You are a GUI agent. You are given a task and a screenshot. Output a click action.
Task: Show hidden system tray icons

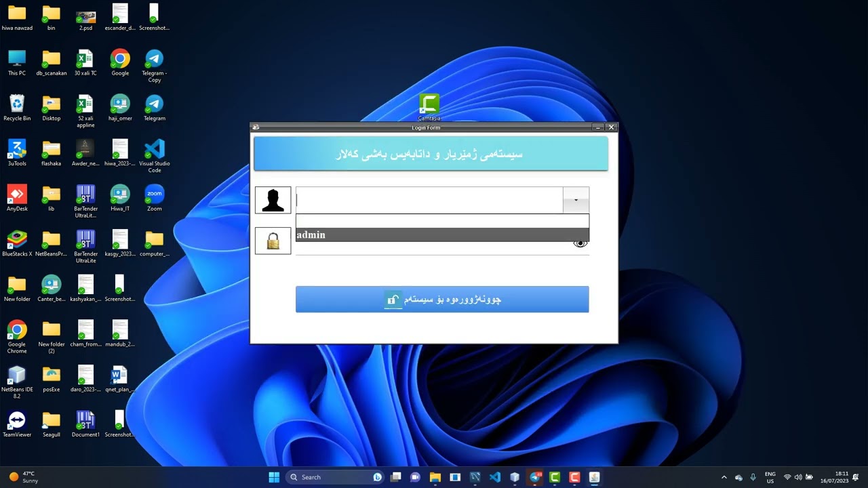(x=724, y=477)
